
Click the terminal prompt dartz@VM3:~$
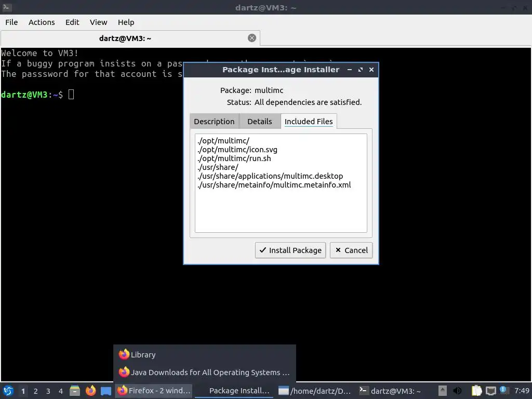[32, 95]
